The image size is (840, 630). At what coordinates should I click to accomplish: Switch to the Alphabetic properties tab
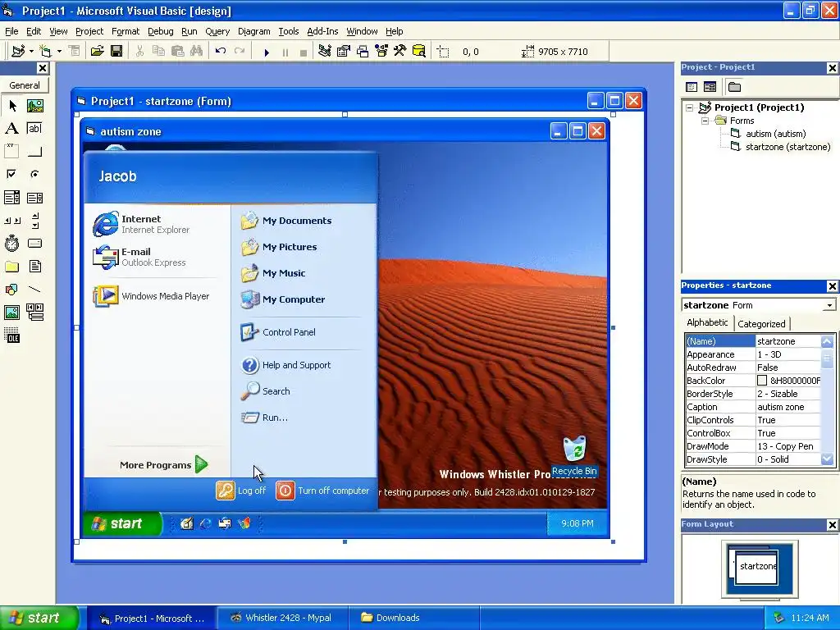click(x=707, y=322)
